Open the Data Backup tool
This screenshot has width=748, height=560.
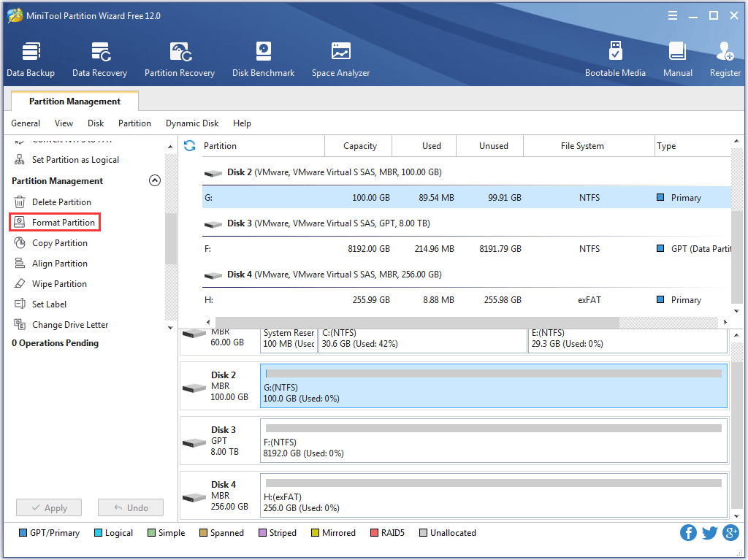tap(31, 59)
